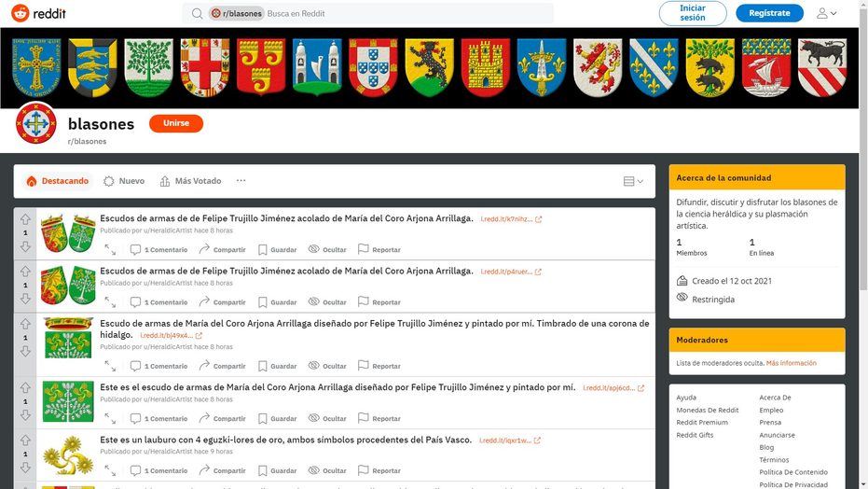The image size is (868, 489).
Task: Hide the corona de hidalgo post
Action: [327, 366]
